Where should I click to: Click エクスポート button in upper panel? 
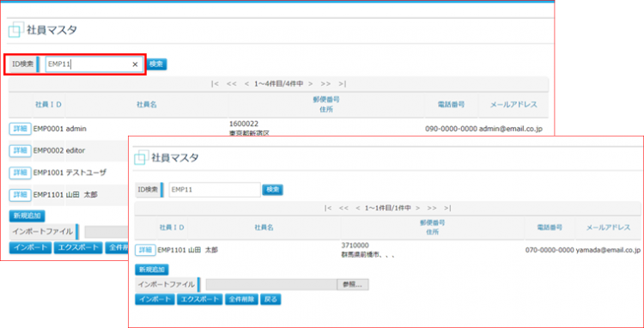click(x=78, y=247)
